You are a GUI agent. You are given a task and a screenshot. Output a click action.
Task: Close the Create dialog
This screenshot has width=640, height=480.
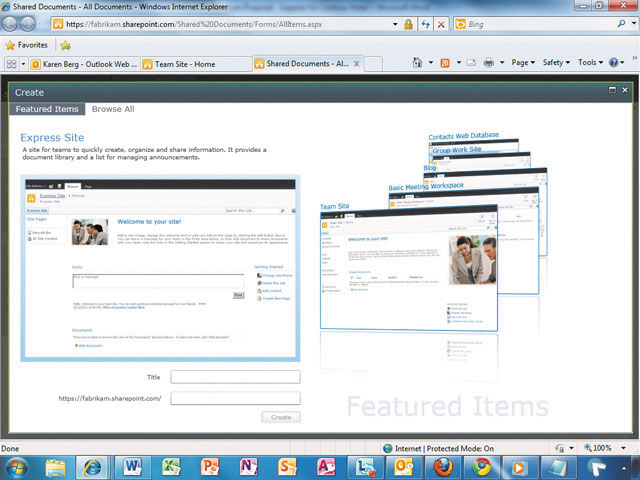click(x=625, y=90)
